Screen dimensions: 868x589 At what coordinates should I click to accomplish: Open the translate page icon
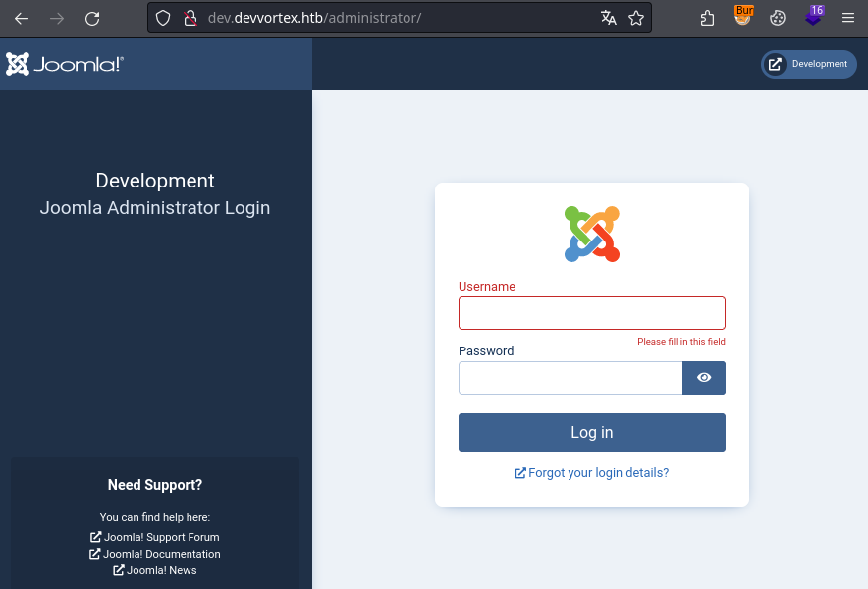click(609, 18)
